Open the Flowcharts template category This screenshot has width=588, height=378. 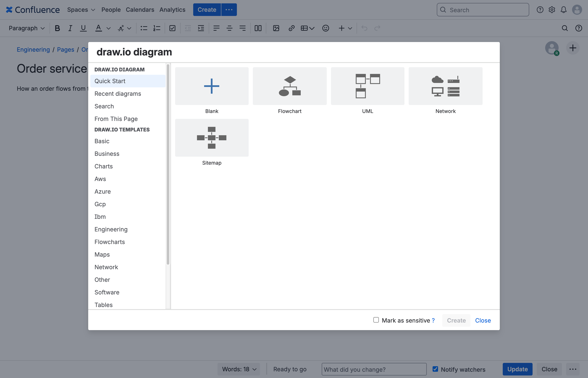click(x=128, y=242)
